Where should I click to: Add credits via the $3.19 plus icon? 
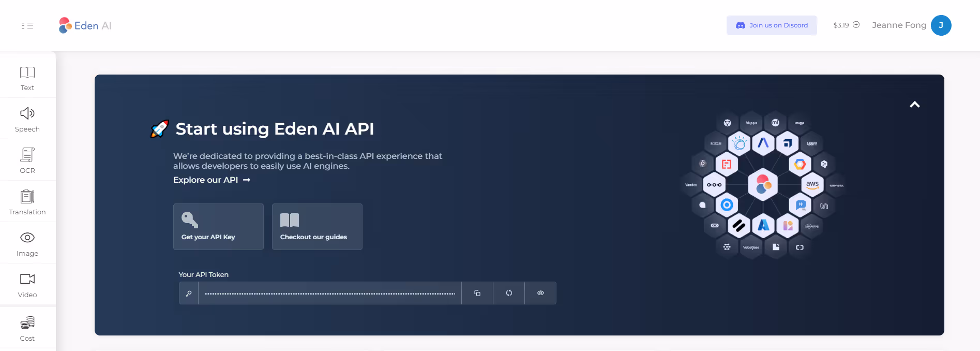pyautogui.click(x=856, y=25)
